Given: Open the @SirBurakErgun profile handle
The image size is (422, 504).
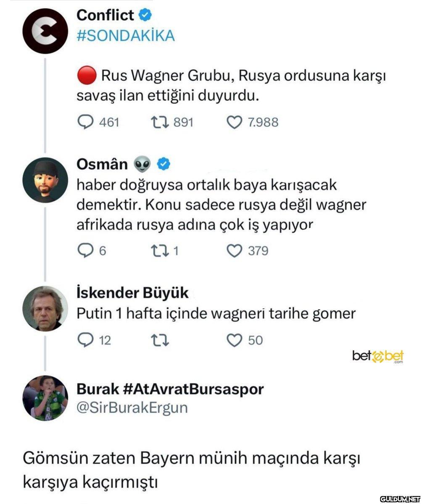Looking at the screenshot, I should tap(132, 407).
